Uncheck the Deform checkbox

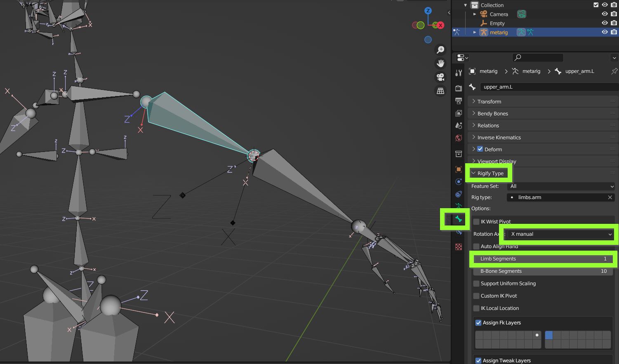click(480, 149)
